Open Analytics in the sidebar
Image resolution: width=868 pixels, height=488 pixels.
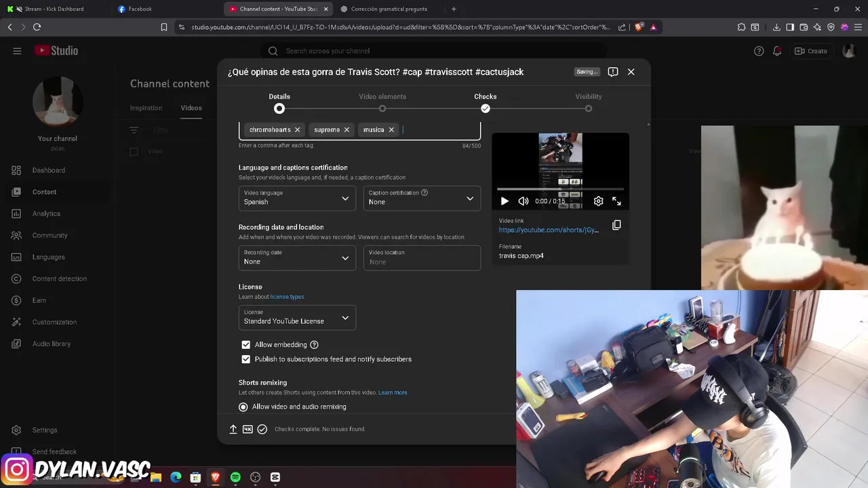coord(46,213)
